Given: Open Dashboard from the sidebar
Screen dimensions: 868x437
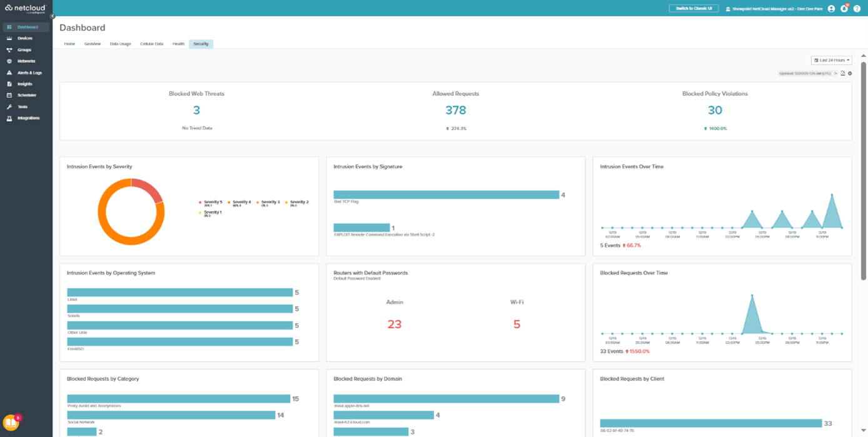Looking at the screenshot, I should tap(26, 27).
